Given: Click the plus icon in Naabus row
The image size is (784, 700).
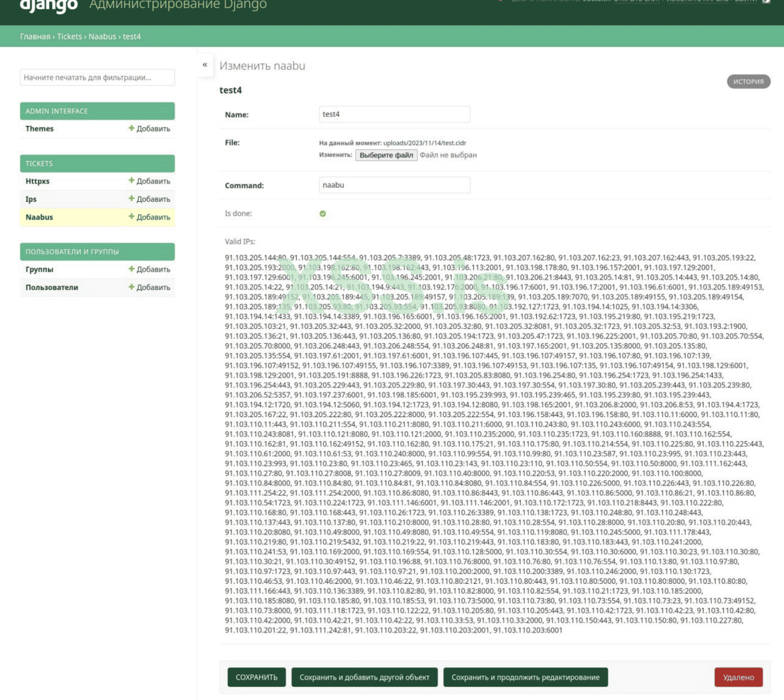Looking at the screenshot, I should tap(132, 217).
